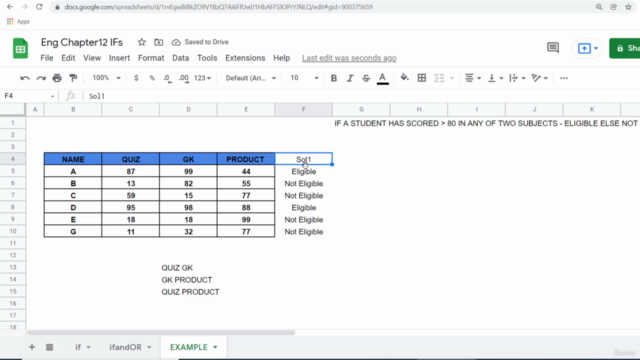Open the comment history icon

pyautogui.click(x=553, y=48)
